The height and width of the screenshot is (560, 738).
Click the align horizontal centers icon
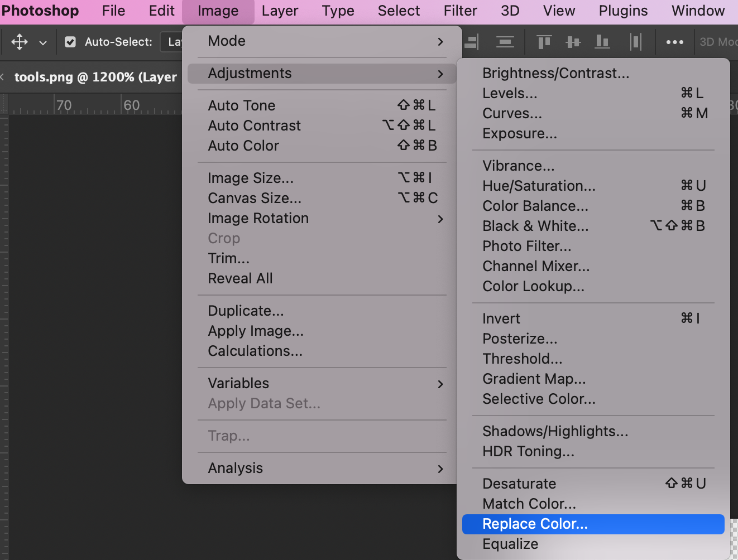pyautogui.click(x=505, y=42)
